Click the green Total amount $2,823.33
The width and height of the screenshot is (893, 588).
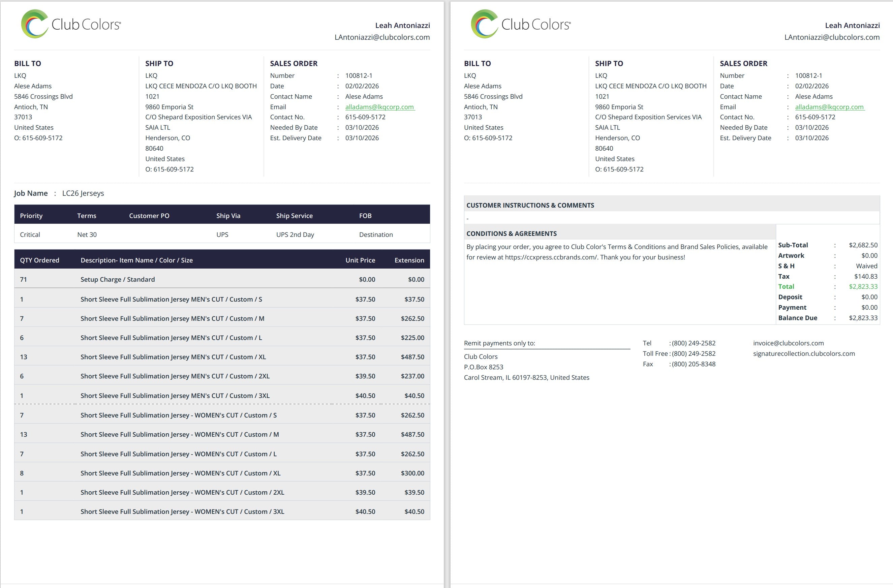click(x=863, y=287)
